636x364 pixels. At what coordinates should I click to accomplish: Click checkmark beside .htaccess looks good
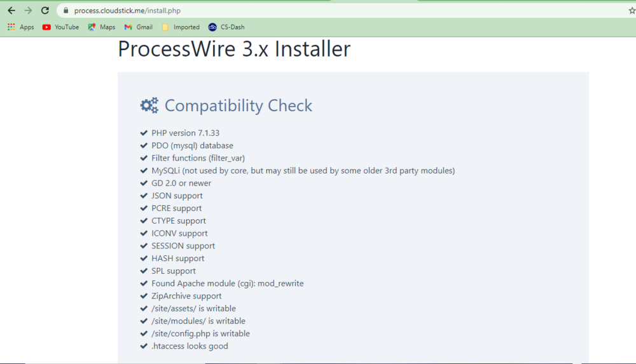click(x=144, y=346)
